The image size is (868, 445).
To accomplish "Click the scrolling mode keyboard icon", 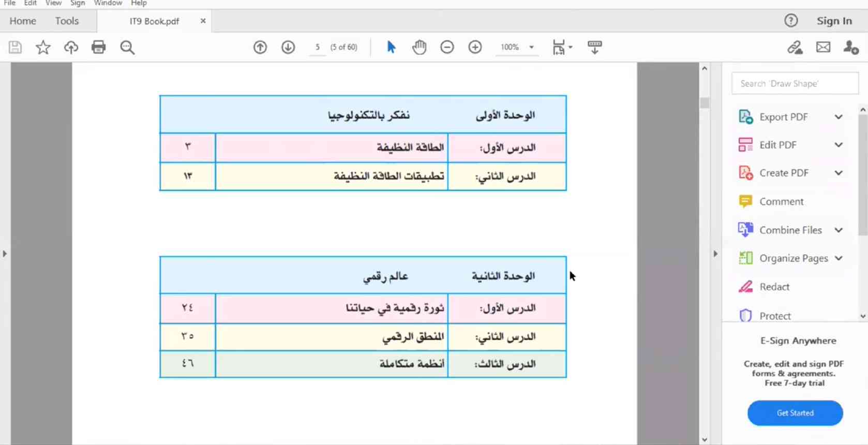I will click(595, 47).
